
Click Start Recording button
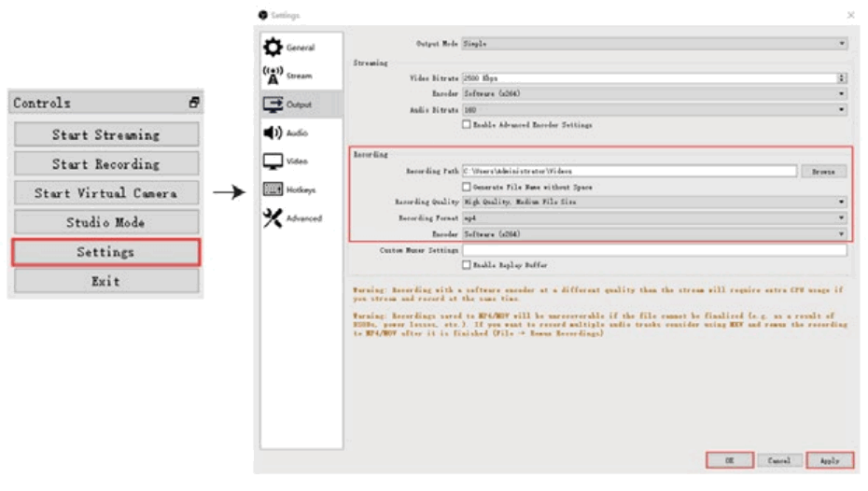[106, 164]
